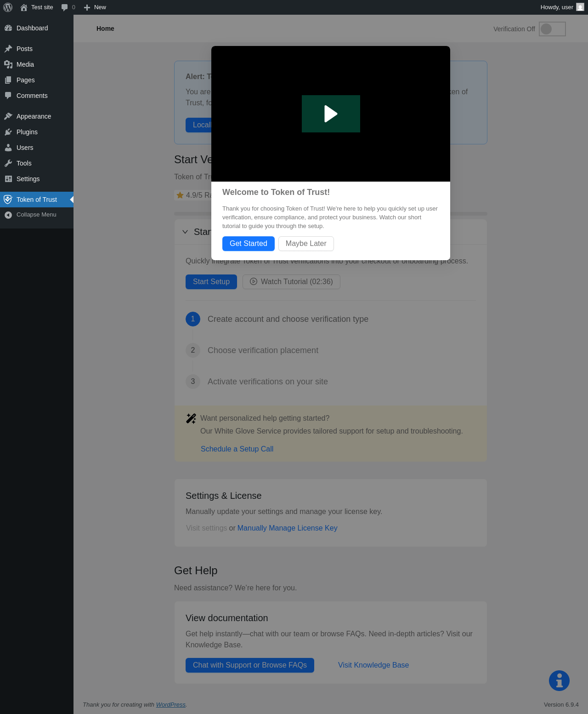Open the Dashboard menu
The height and width of the screenshot is (714, 588).
37,28
